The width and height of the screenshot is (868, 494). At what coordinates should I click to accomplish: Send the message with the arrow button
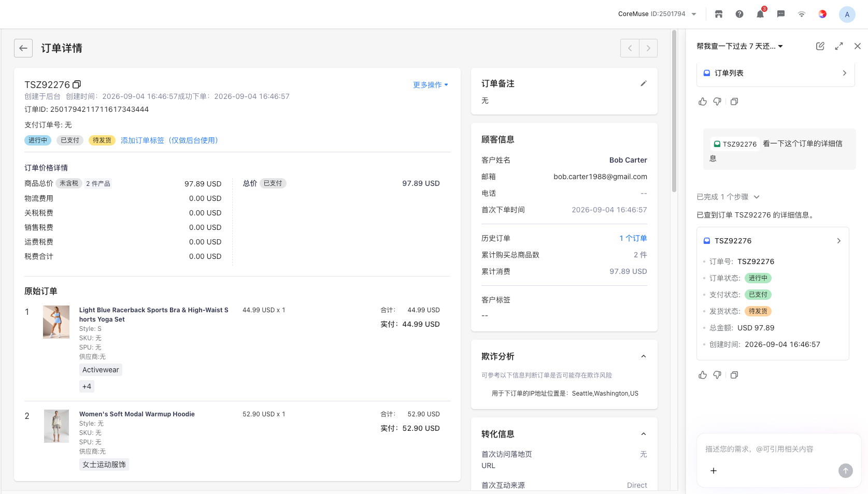click(846, 471)
